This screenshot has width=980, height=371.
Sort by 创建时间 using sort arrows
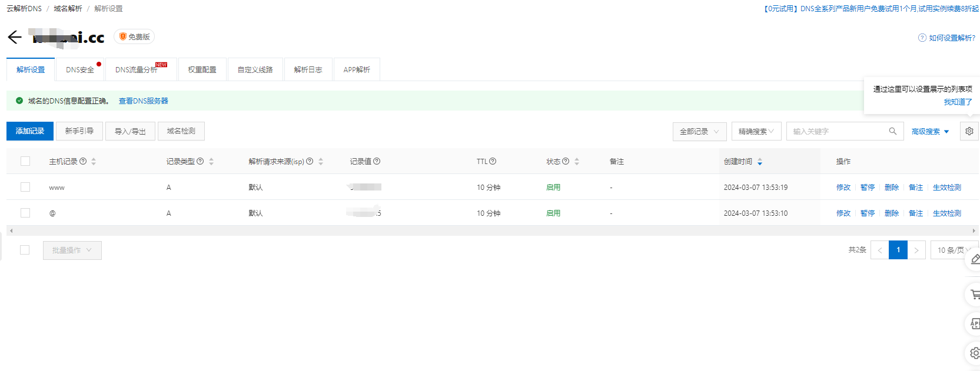(x=760, y=161)
